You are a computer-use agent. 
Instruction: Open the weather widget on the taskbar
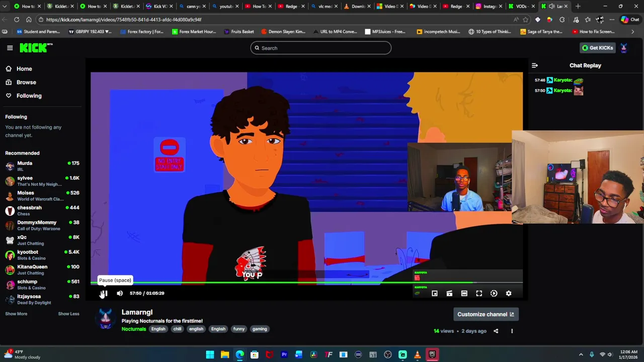point(23,354)
